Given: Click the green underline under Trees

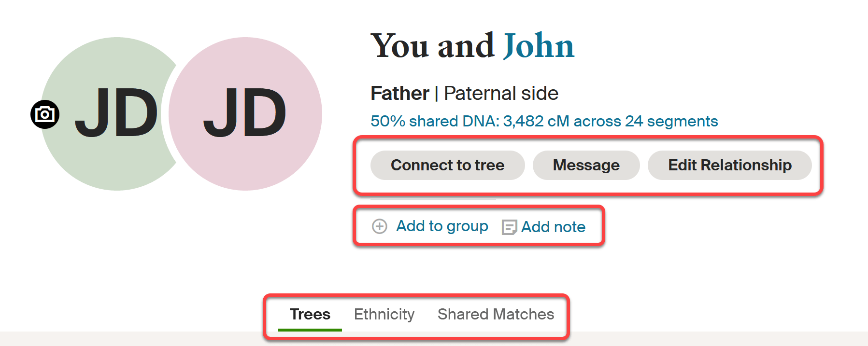Looking at the screenshot, I should 310,329.
